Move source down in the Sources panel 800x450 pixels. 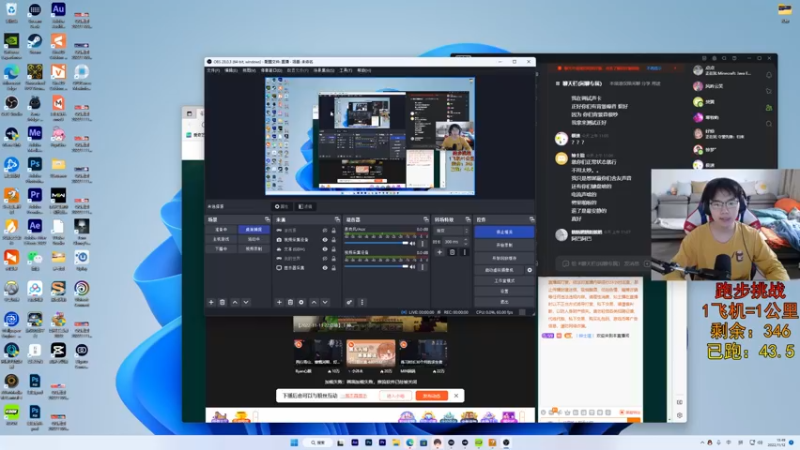325,302
